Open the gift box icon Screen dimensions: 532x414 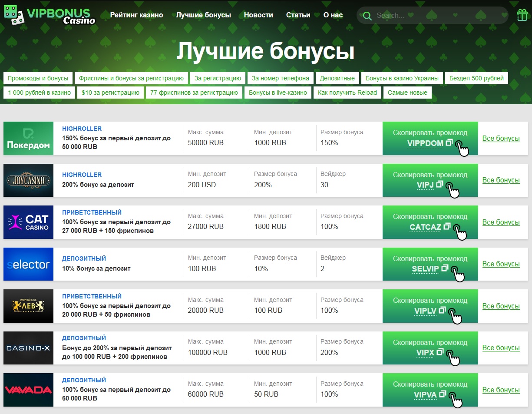point(522,15)
